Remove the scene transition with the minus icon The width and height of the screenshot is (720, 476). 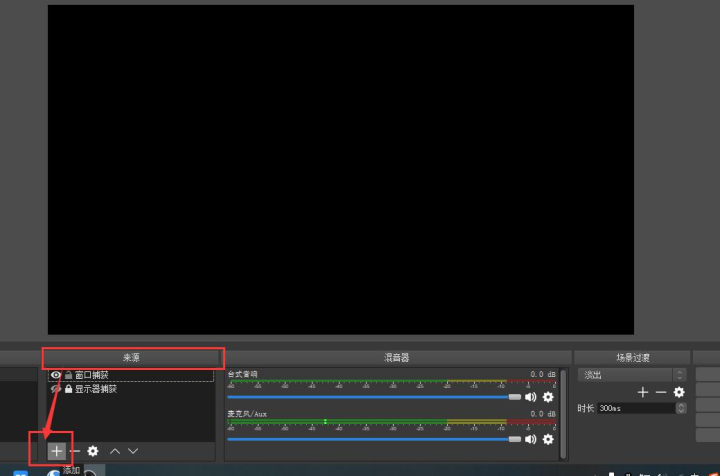pos(661,392)
